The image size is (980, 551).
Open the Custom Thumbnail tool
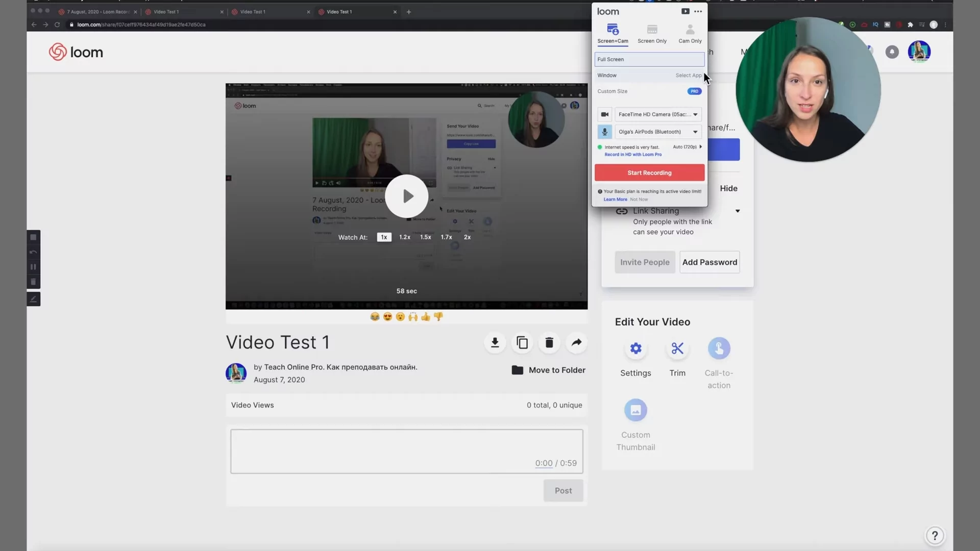coord(635,410)
